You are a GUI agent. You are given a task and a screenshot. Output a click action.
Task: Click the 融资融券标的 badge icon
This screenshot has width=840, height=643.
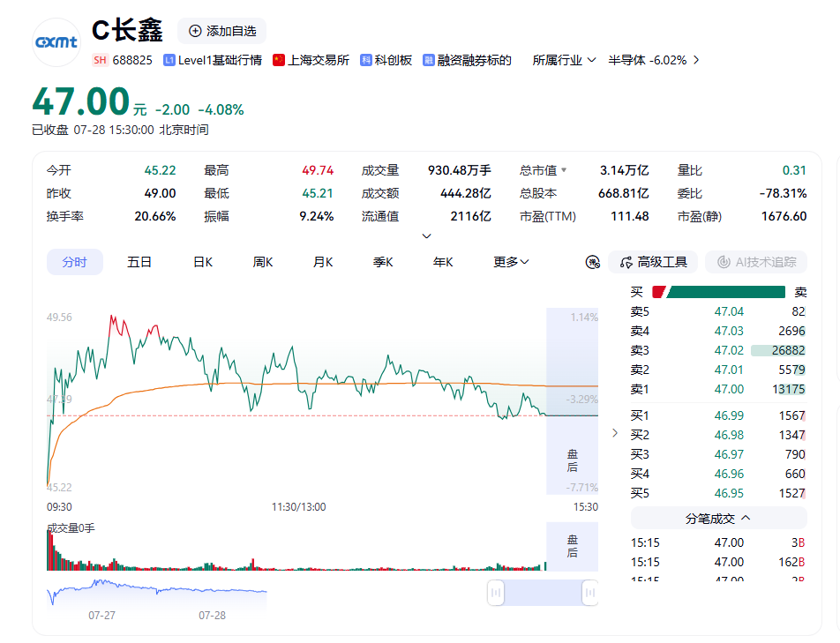click(x=428, y=60)
